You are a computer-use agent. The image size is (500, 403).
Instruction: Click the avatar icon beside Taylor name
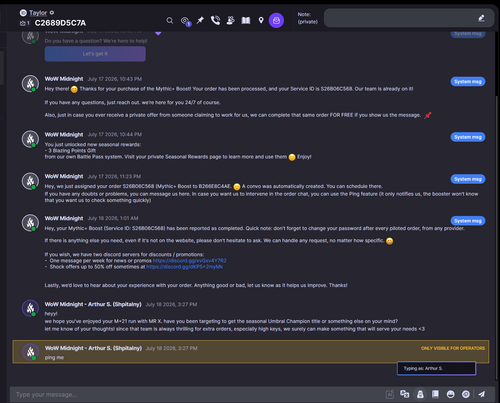pyautogui.click(x=23, y=13)
